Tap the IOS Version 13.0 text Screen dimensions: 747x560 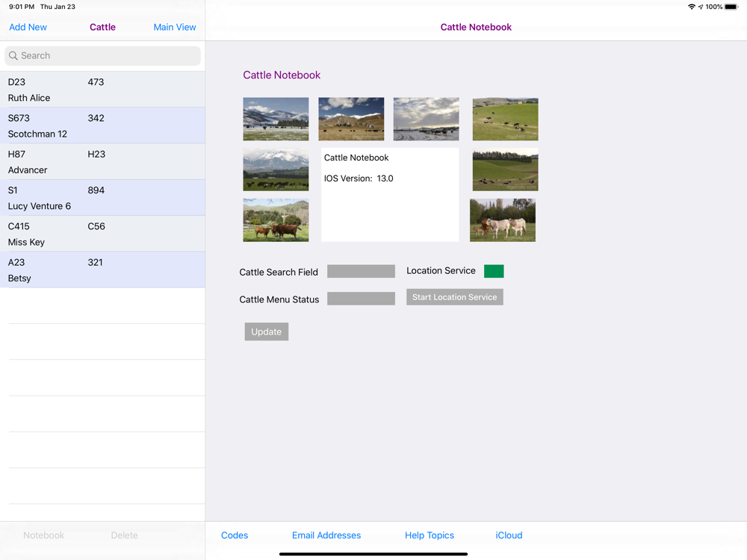coord(359,178)
